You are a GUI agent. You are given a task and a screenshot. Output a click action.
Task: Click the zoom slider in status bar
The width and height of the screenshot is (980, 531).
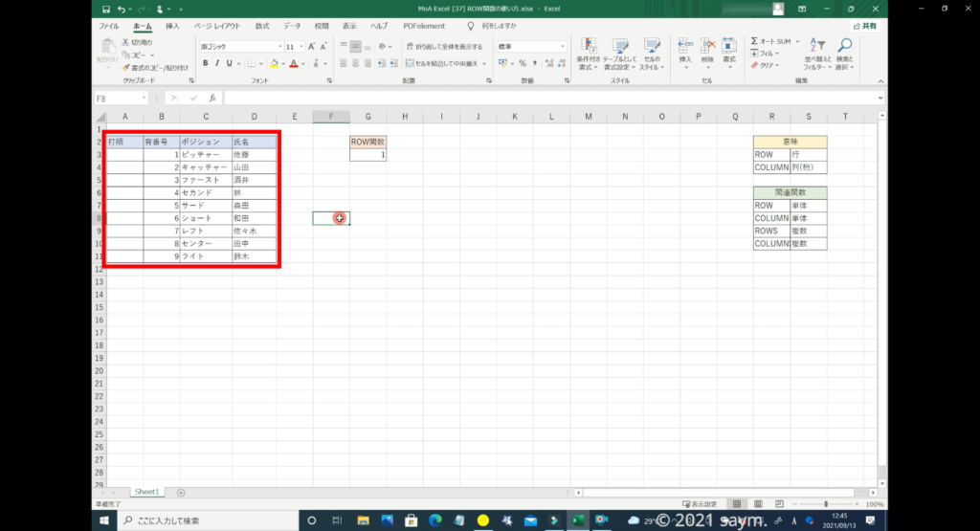tap(826, 503)
